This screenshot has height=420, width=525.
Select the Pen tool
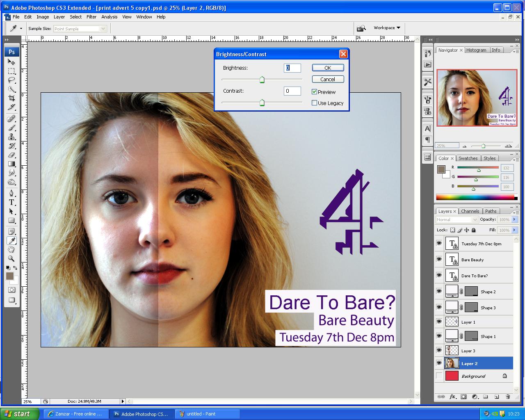[11, 193]
